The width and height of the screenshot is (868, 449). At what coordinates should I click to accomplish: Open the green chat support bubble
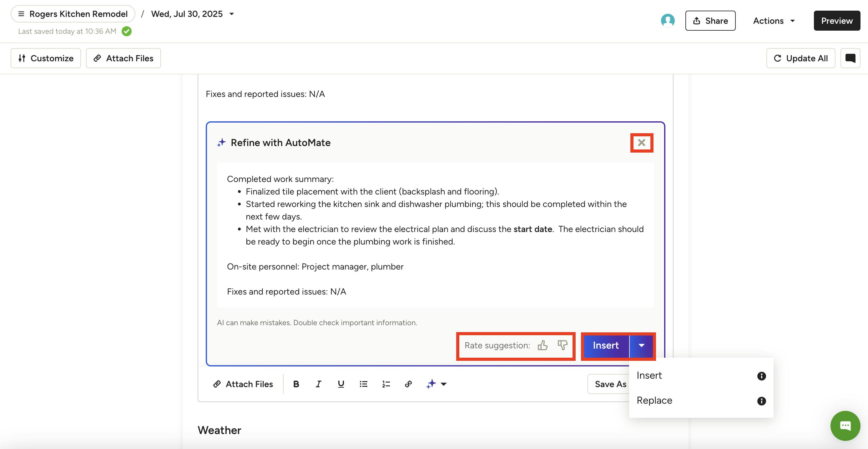(x=845, y=426)
